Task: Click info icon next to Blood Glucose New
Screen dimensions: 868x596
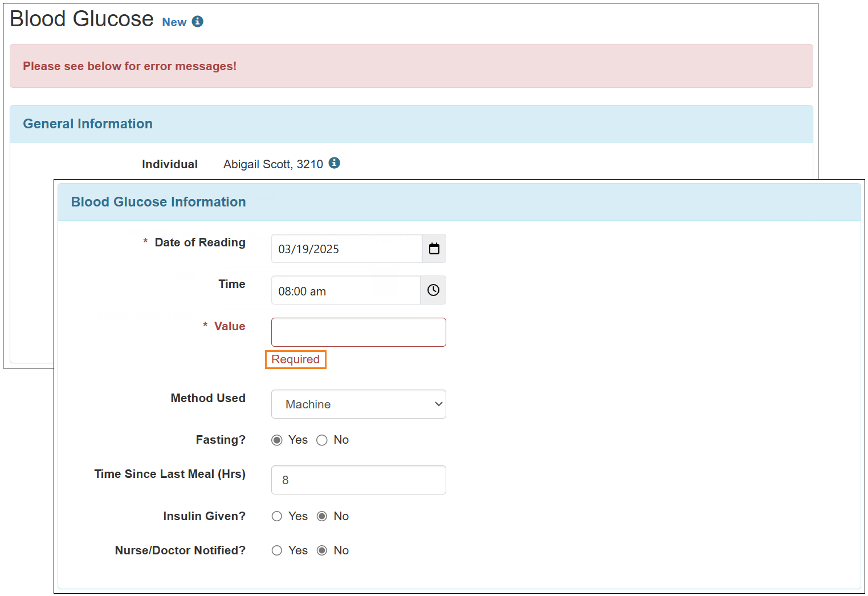Action: [198, 21]
